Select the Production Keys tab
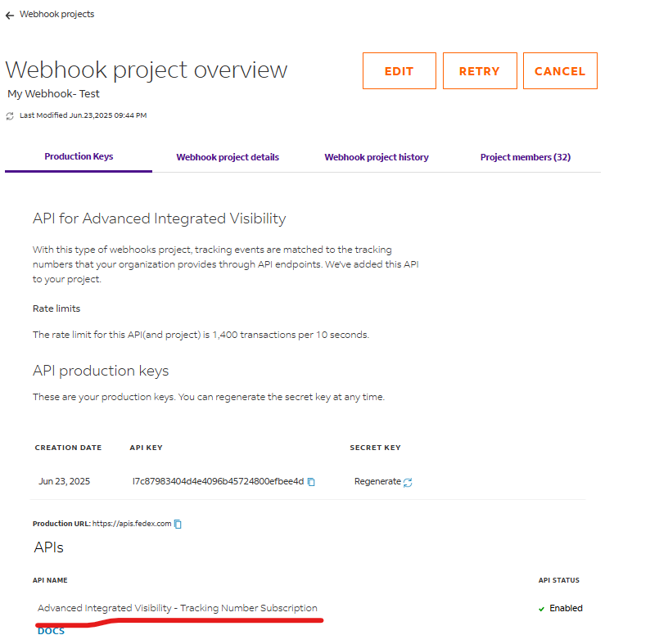 click(x=79, y=156)
